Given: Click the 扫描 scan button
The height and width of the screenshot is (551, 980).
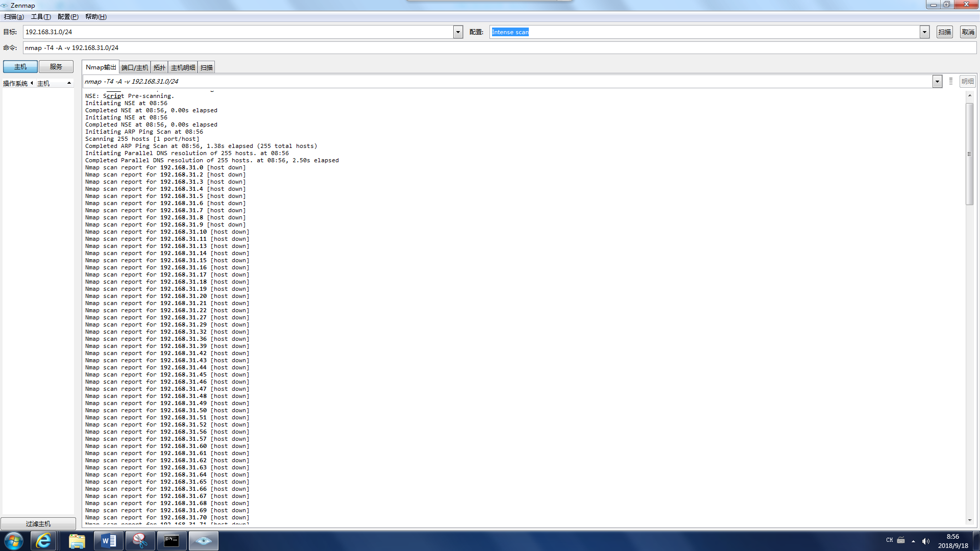Looking at the screenshot, I should tap(944, 32).
